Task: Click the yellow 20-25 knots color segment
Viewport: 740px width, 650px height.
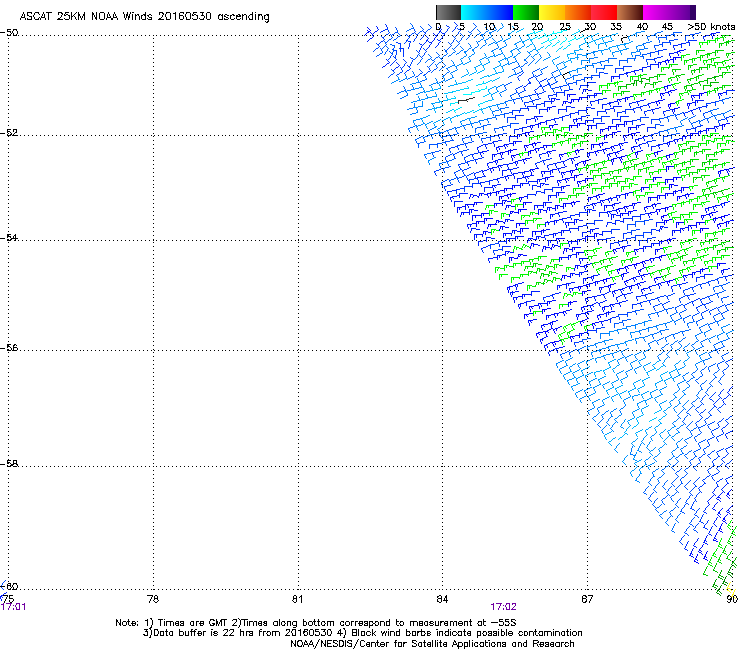Action: [552, 12]
